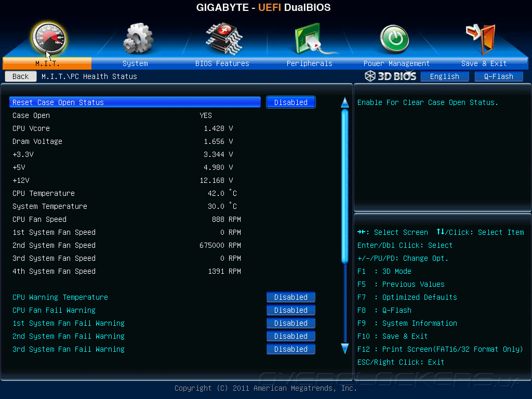Switch to the BIOS Features tab

(222, 63)
